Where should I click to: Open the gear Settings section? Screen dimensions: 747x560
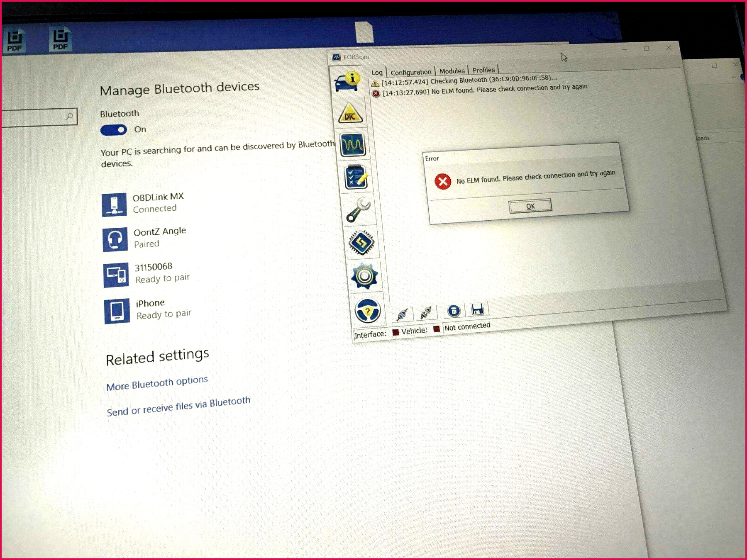point(364,276)
